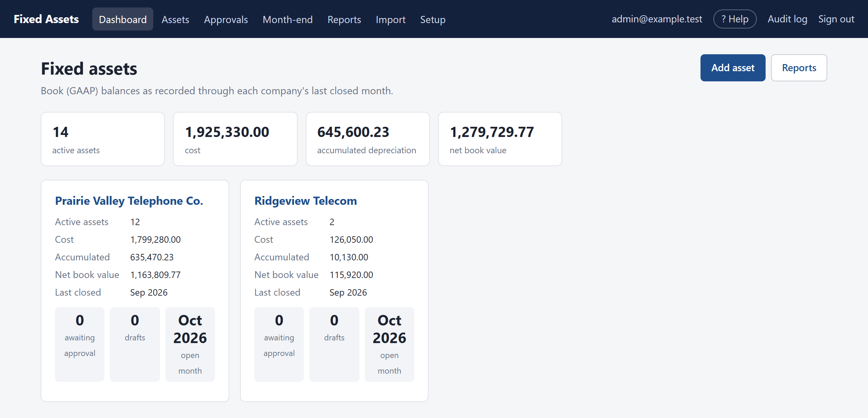Click the 1,925,330.00 cost summary card
Viewport: 868px width, 418px height.
pyautogui.click(x=235, y=139)
